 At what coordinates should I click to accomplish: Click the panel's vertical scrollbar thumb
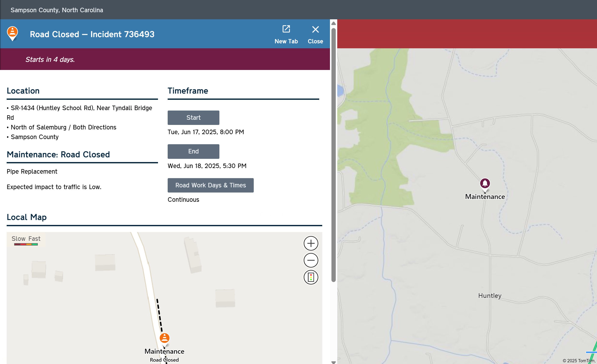click(333, 155)
